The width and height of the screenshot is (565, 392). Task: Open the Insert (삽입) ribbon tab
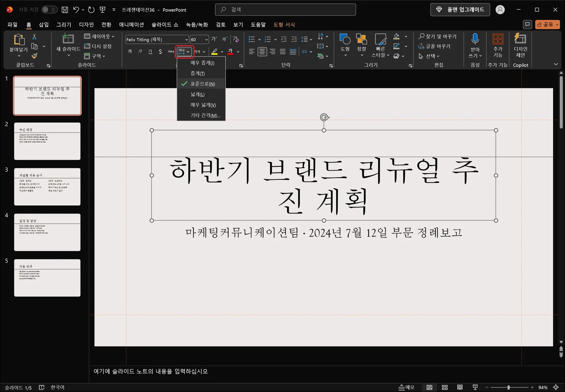click(x=44, y=24)
